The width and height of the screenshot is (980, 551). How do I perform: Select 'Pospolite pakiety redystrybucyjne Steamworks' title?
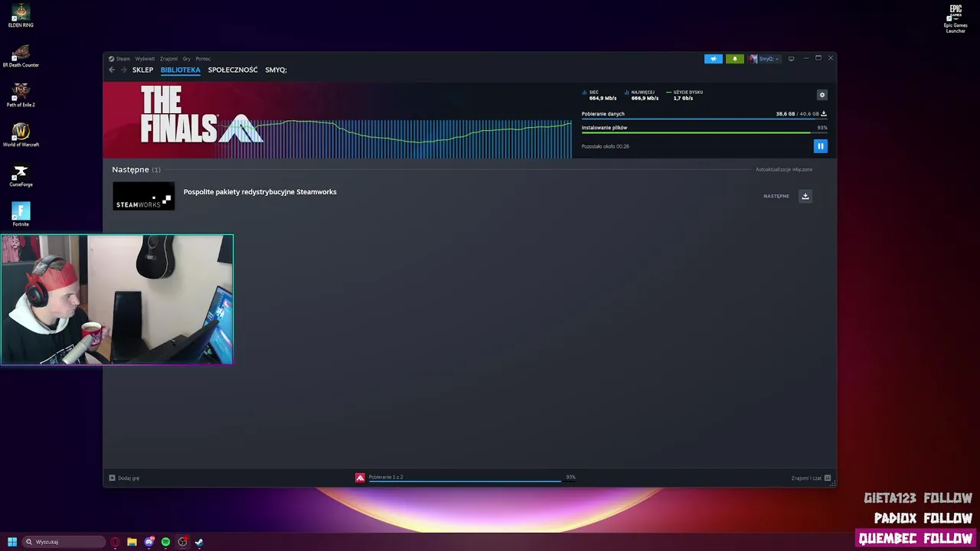click(x=260, y=192)
